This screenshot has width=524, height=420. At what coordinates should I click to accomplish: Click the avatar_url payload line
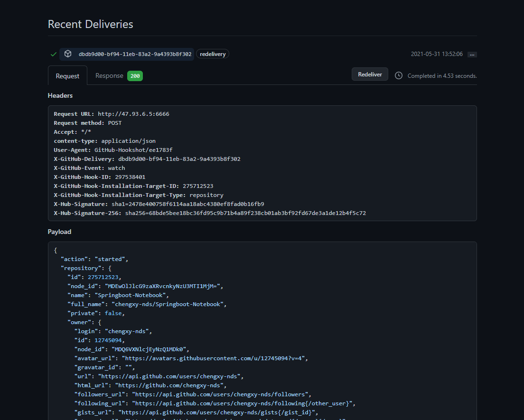tap(191, 358)
